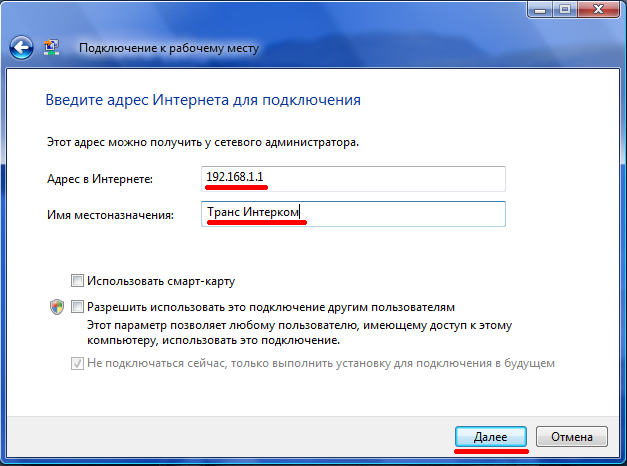The width and height of the screenshot is (627, 466).
Task: Focus the 'Имя местоназначения' text field
Action: (x=353, y=214)
